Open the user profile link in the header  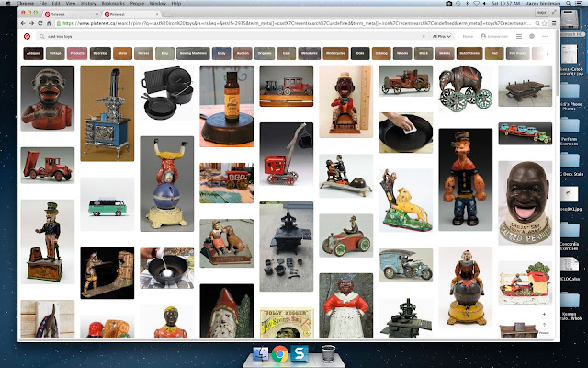(x=494, y=37)
